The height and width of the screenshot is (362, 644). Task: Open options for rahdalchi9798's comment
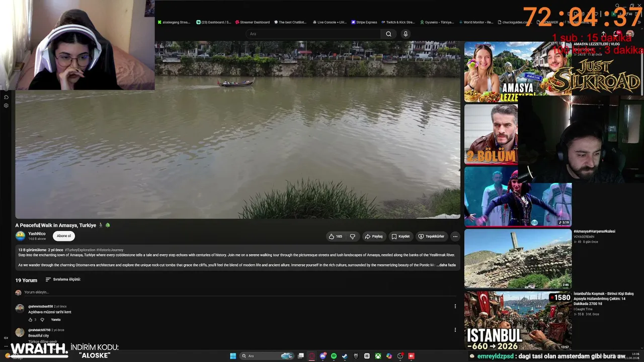[455, 330]
